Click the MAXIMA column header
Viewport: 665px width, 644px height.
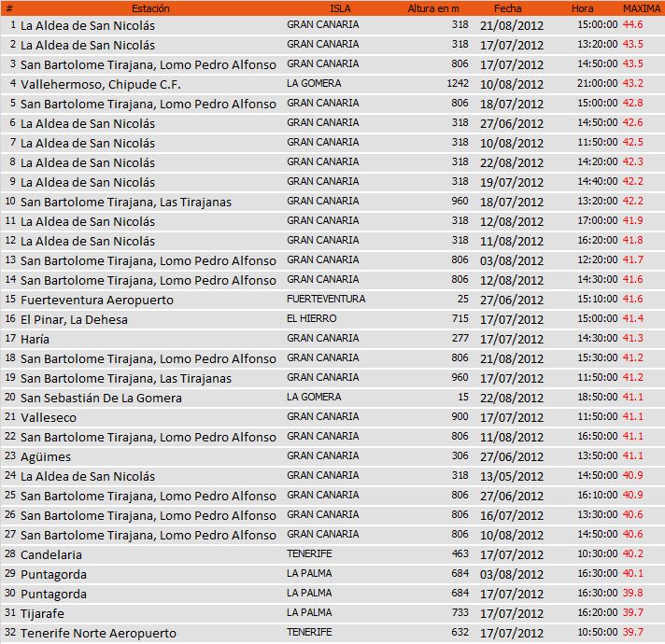pyautogui.click(x=642, y=7)
